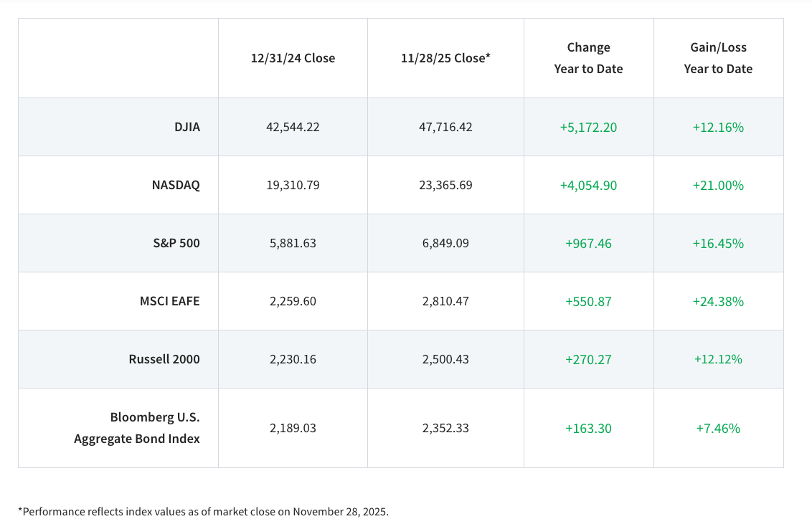The height and width of the screenshot is (524, 812).
Task: Select the NASDAQ row label
Action: (x=176, y=185)
